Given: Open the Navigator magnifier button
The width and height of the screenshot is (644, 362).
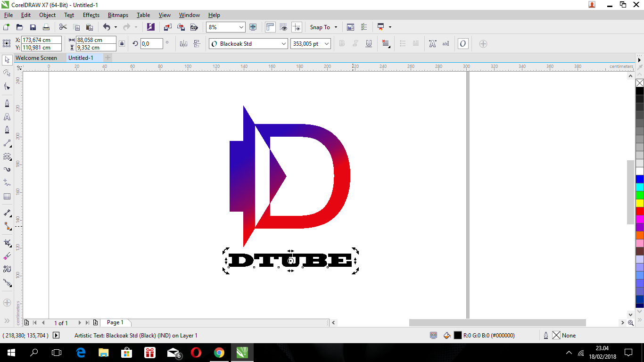Looking at the screenshot, I should [631, 323].
